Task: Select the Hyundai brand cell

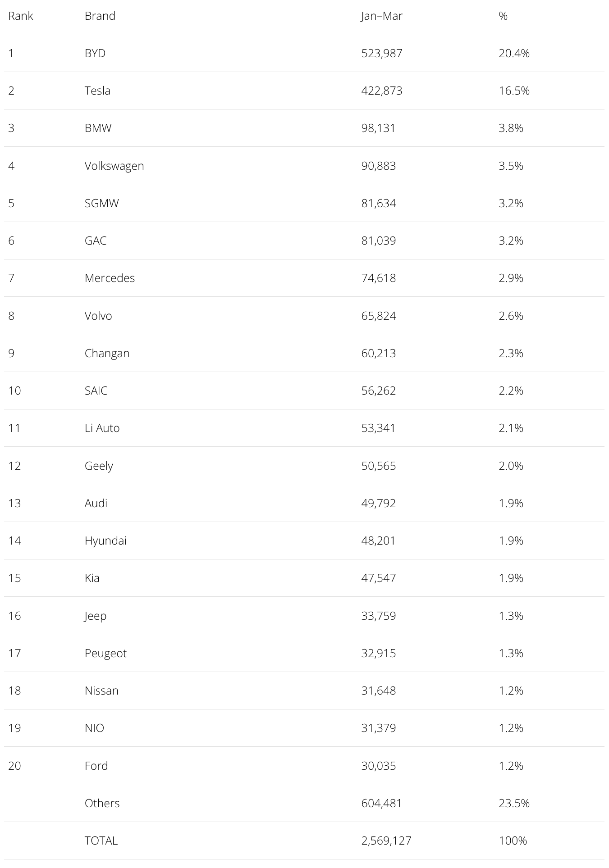Action: click(105, 541)
